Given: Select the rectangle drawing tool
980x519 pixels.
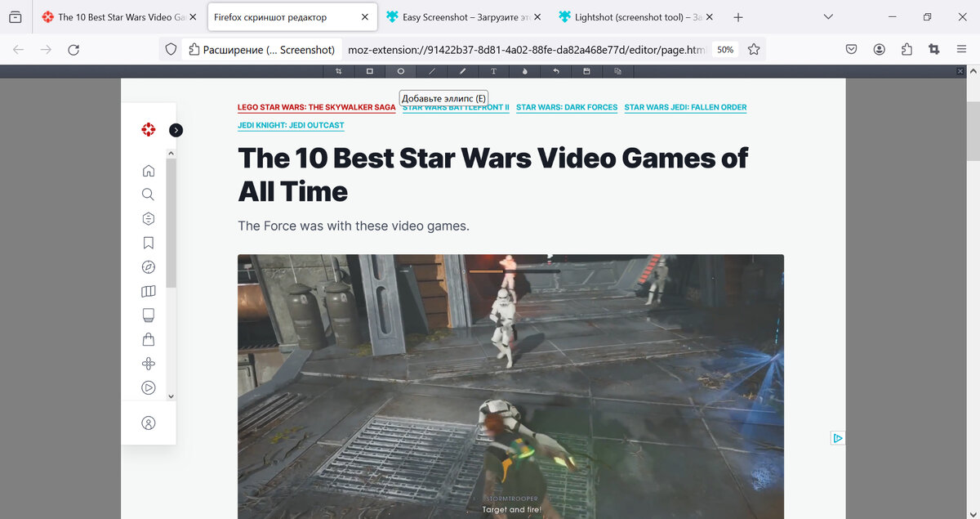Looking at the screenshot, I should [x=369, y=71].
